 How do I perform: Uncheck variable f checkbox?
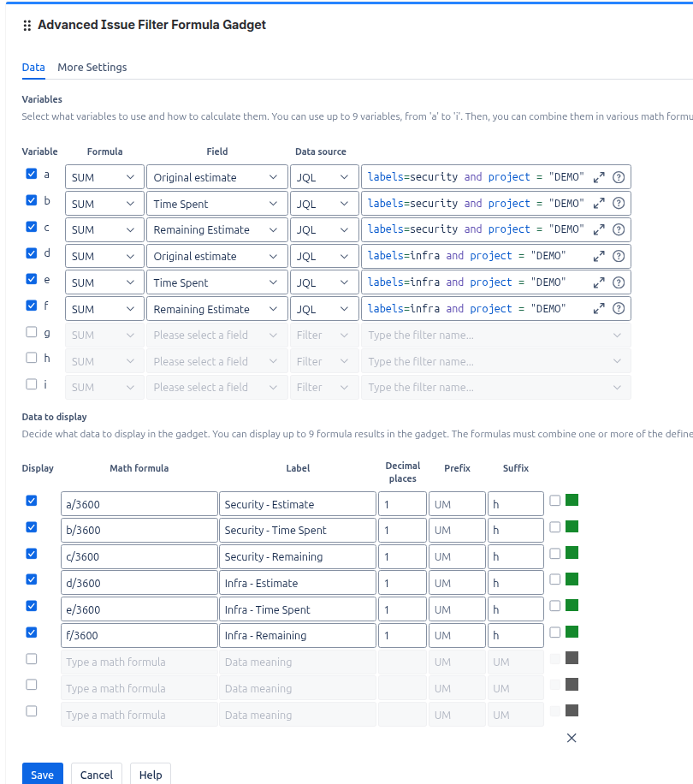[32, 306]
